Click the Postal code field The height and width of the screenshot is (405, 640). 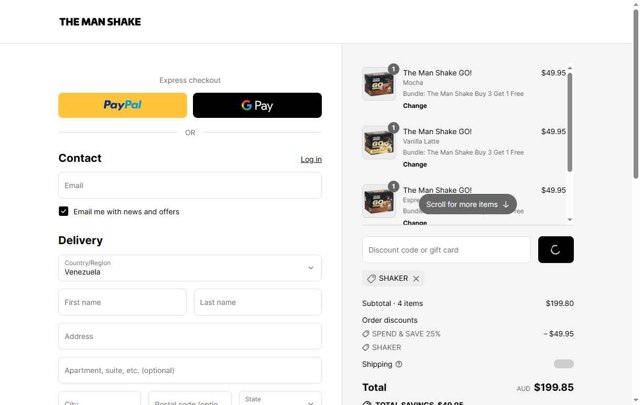click(190, 398)
